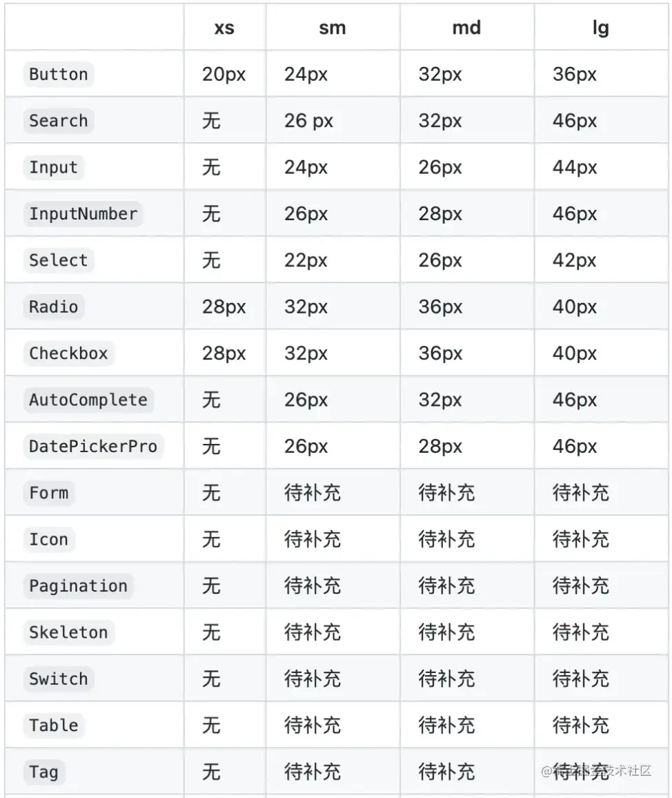
Task: Click the lg column header
Action: point(601,28)
